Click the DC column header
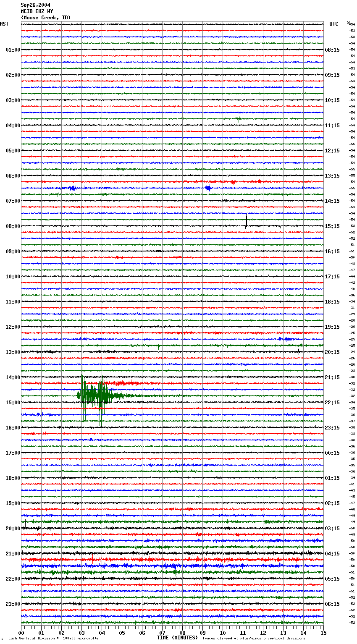The image size is (357, 644). click(x=349, y=23)
